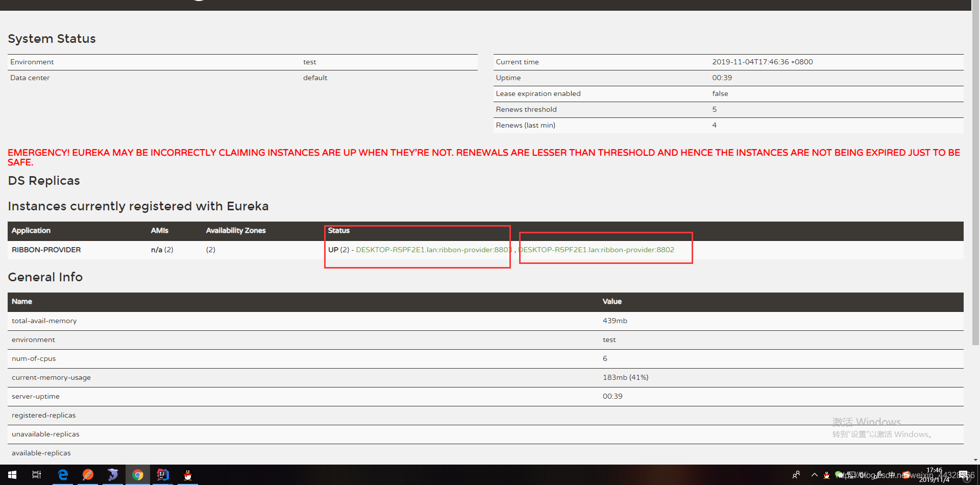This screenshot has width=980, height=485.
Task: Click the Lease expiration enabled label
Action: pos(538,93)
